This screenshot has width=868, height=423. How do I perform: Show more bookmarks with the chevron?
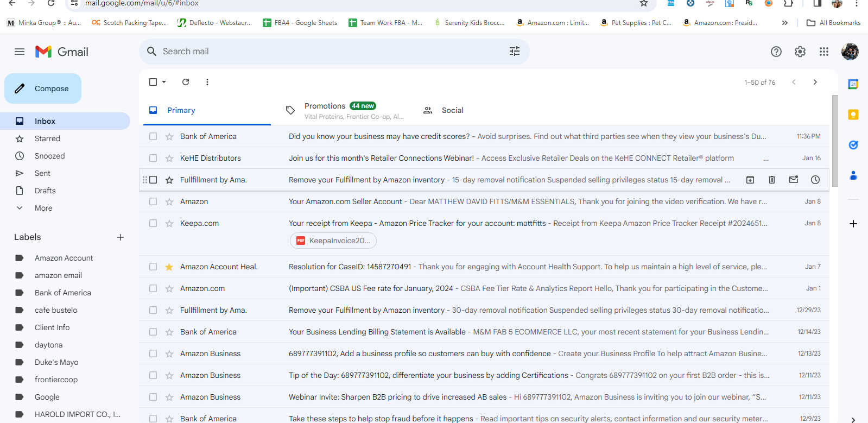click(784, 23)
